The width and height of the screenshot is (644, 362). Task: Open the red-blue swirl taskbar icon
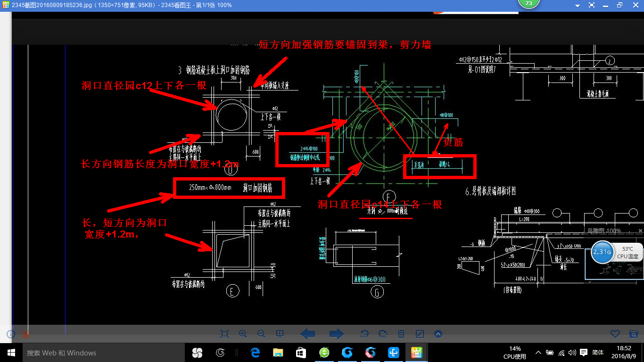pos(370,353)
